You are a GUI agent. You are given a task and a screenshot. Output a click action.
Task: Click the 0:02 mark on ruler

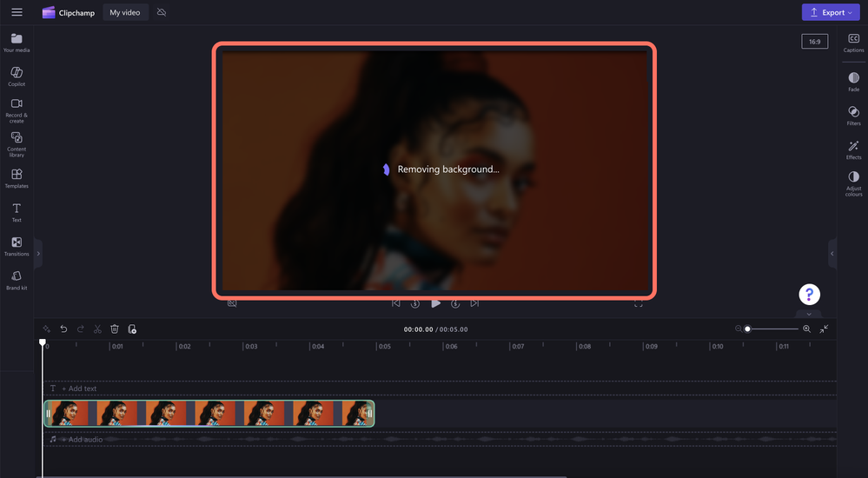pos(184,346)
